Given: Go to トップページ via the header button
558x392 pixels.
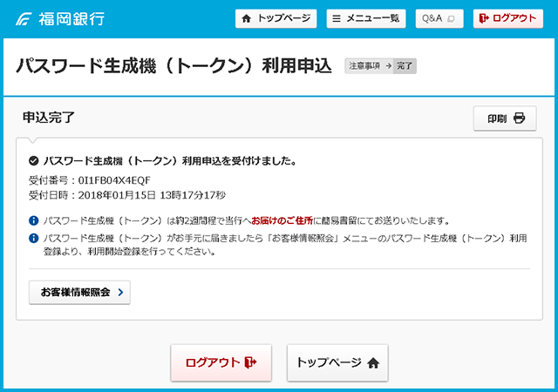Looking at the screenshot, I should click(x=276, y=18).
